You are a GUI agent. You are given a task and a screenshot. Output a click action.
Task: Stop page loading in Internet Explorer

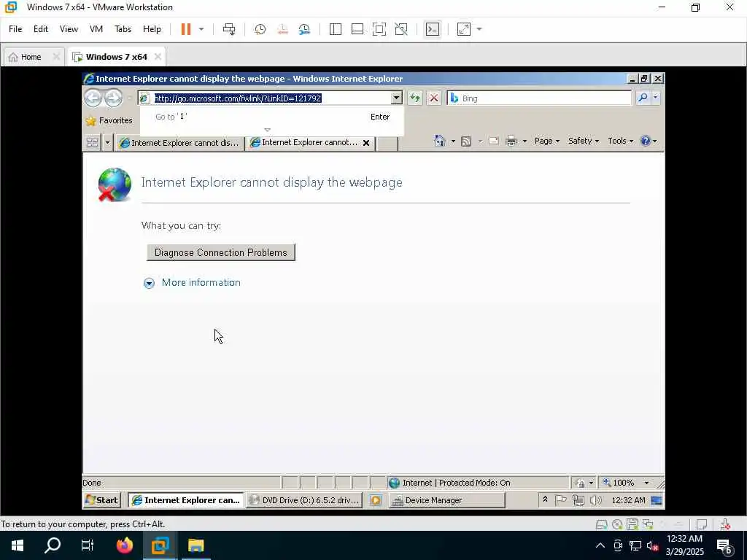(433, 98)
